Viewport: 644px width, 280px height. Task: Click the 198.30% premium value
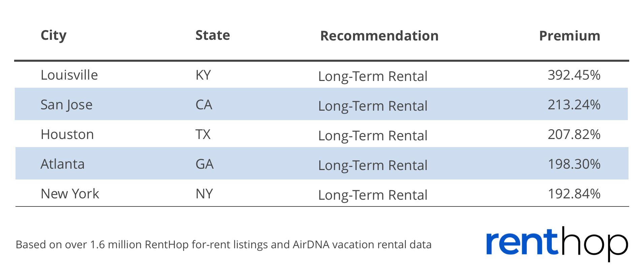(x=574, y=164)
